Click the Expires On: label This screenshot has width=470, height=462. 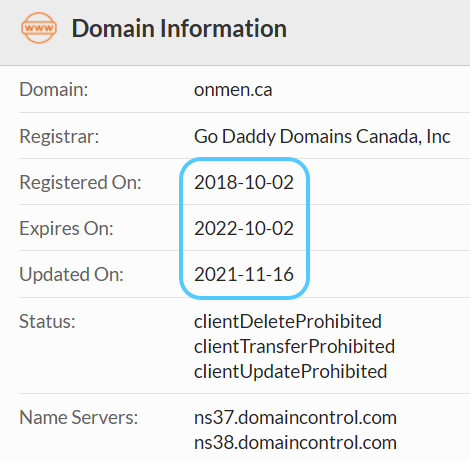[x=66, y=229]
